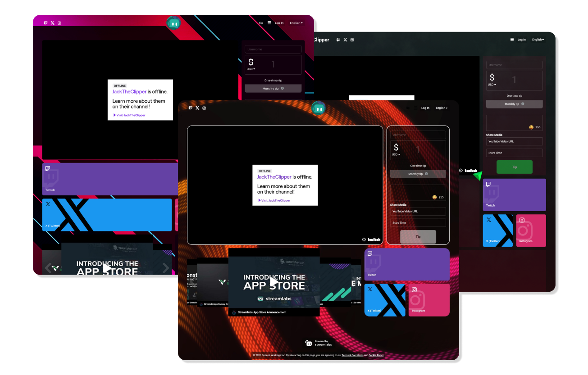Open the hamburger navigation menu
This screenshot has height=375, width=588.
coord(416,108)
